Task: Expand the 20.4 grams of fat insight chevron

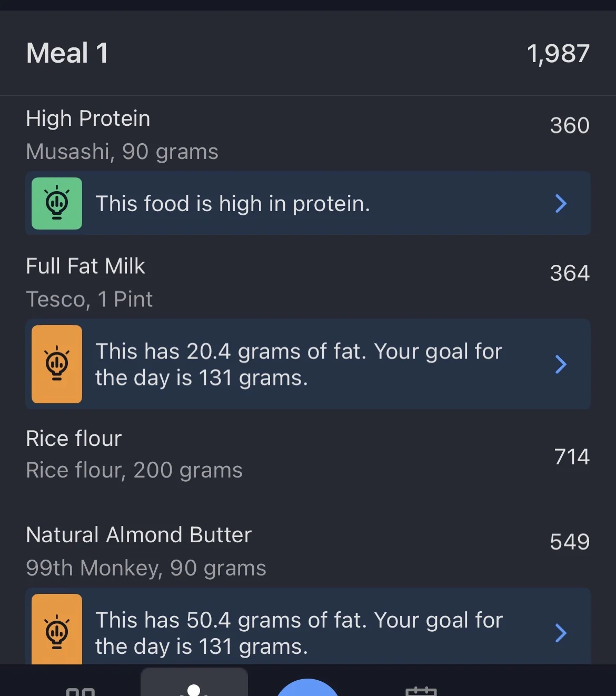Action: (561, 364)
